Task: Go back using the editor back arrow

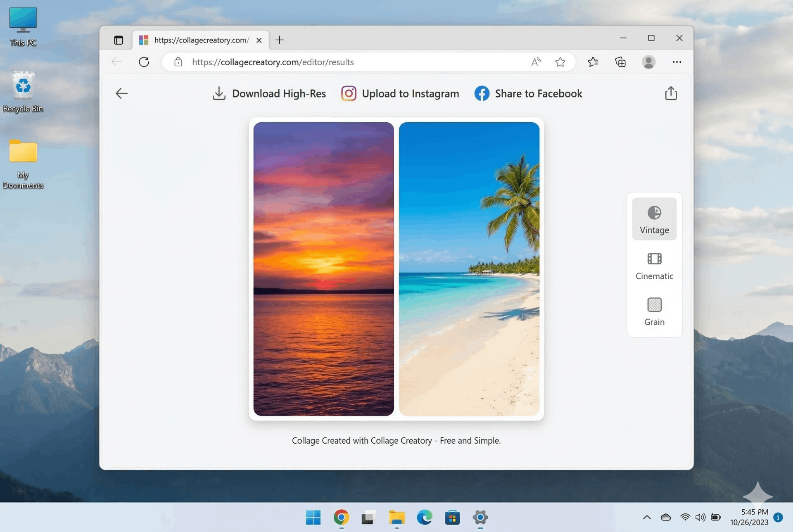Action: coord(121,93)
